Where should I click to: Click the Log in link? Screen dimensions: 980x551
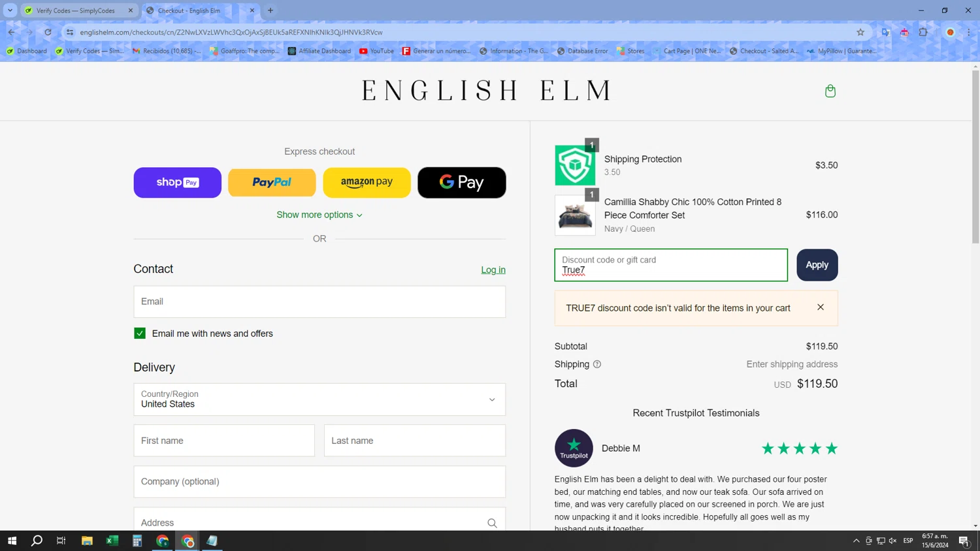(493, 270)
